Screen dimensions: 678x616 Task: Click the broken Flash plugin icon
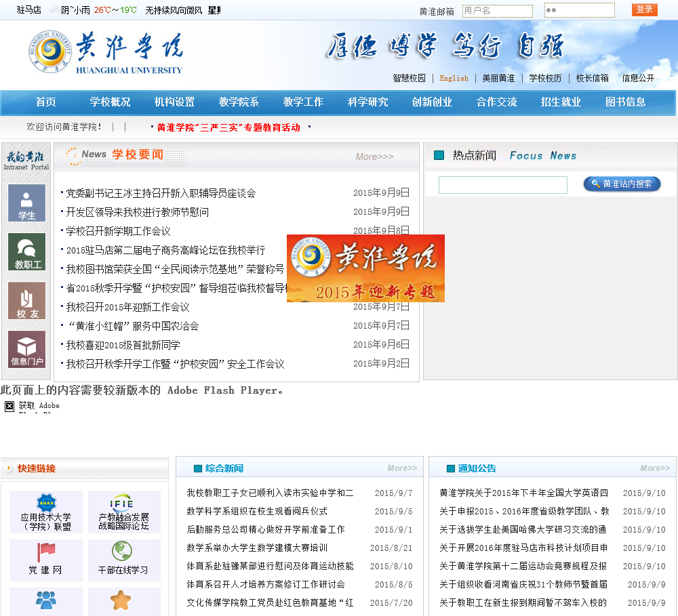click(x=9, y=406)
